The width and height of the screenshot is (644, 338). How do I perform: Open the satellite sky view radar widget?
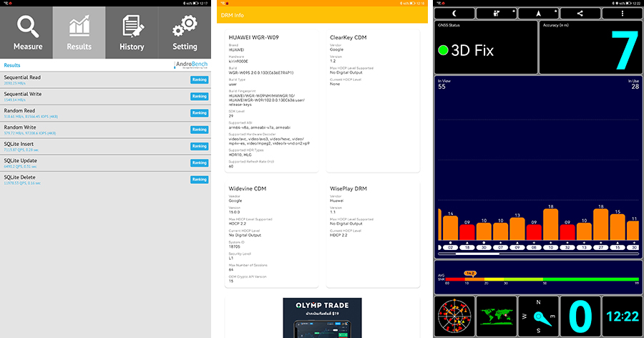coord(454,316)
